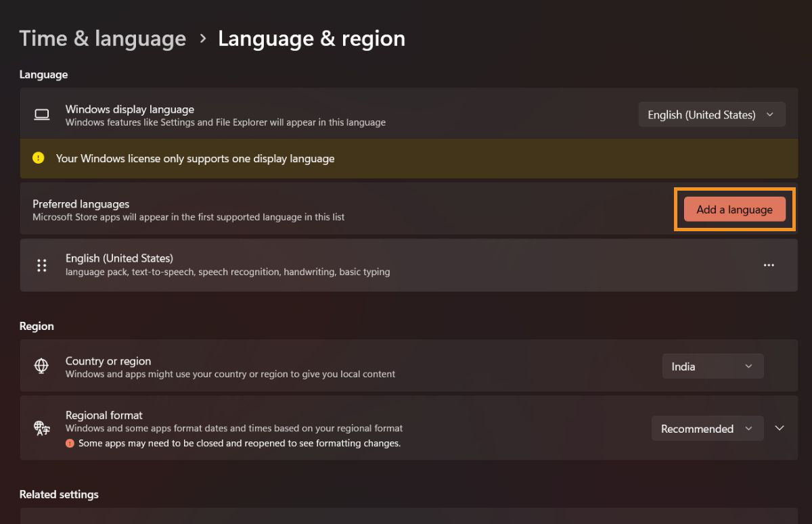
Task: Click the drag handle beside English (United States)
Action: (42, 265)
